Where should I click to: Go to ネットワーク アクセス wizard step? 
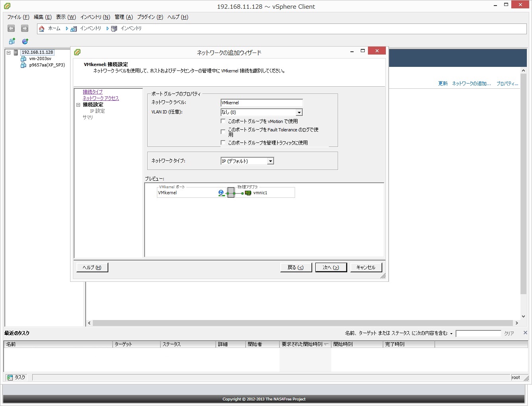[x=101, y=98]
